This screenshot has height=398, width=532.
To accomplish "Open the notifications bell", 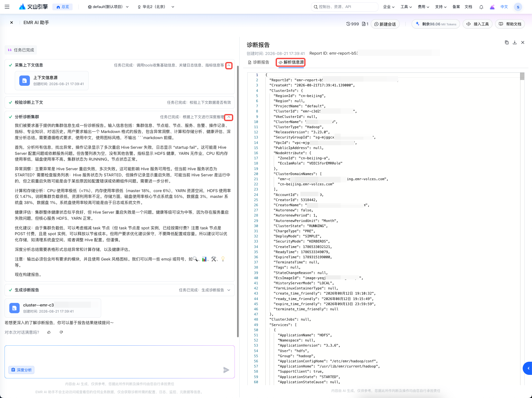I will click(x=481, y=7).
